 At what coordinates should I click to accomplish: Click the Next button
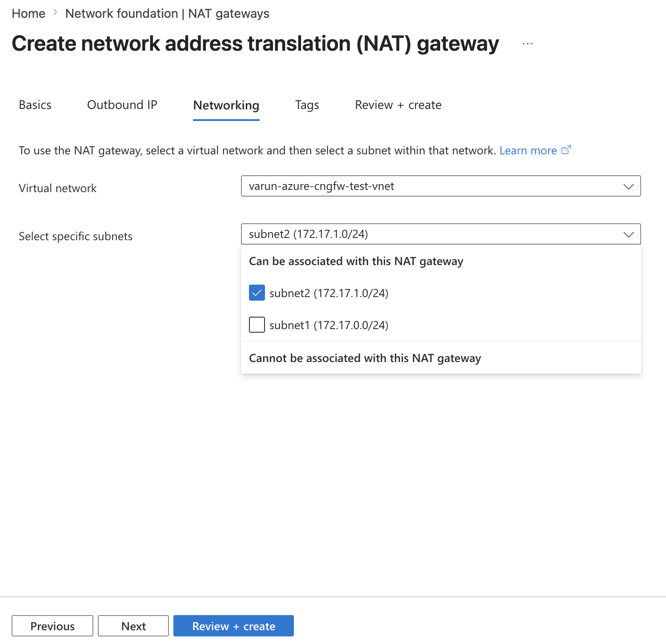tap(133, 626)
